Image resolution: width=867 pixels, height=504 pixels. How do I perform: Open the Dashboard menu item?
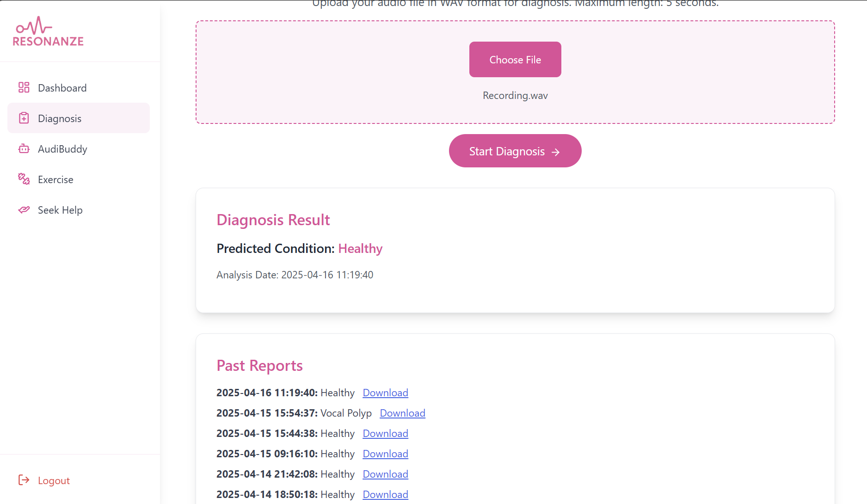click(79, 88)
